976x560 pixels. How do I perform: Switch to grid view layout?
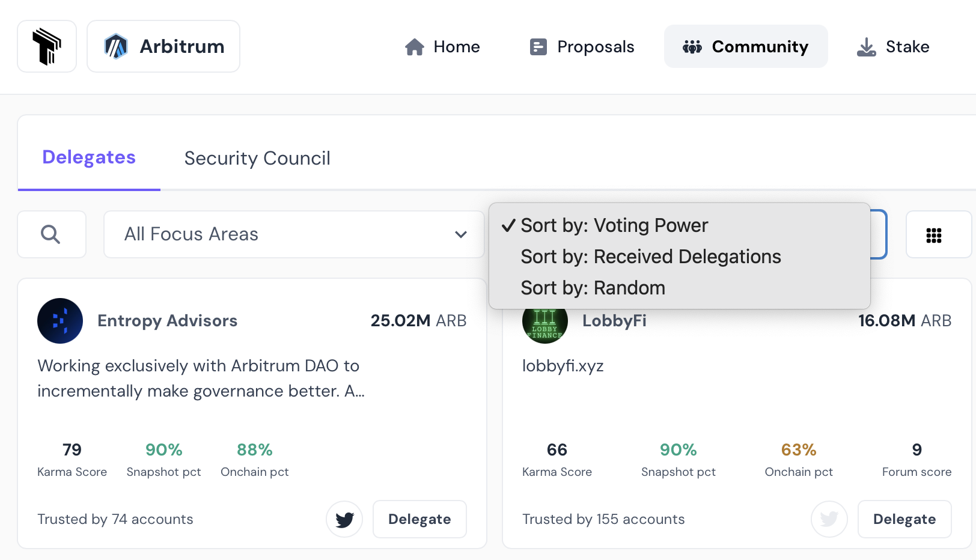click(933, 235)
